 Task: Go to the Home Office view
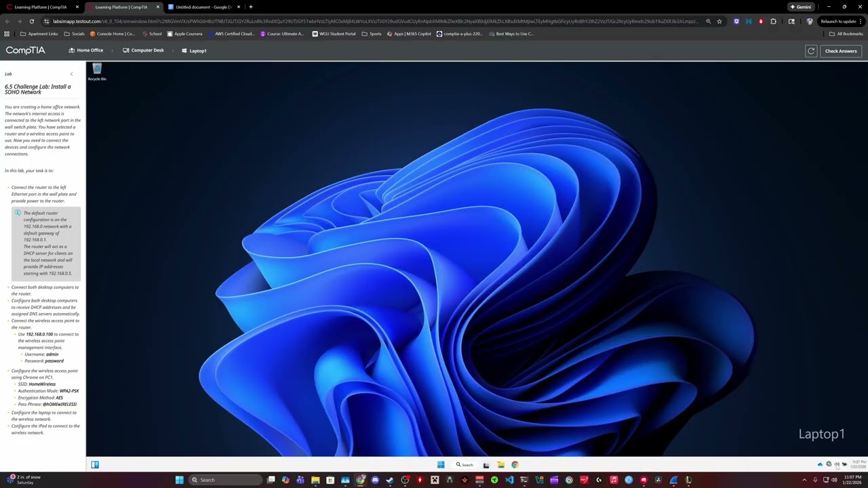pyautogui.click(x=86, y=51)
